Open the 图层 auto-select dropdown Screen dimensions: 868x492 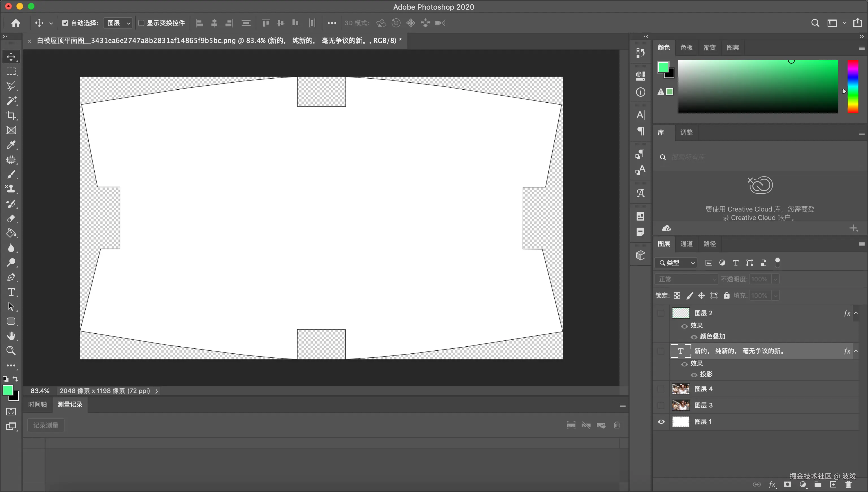coord(118,23)
